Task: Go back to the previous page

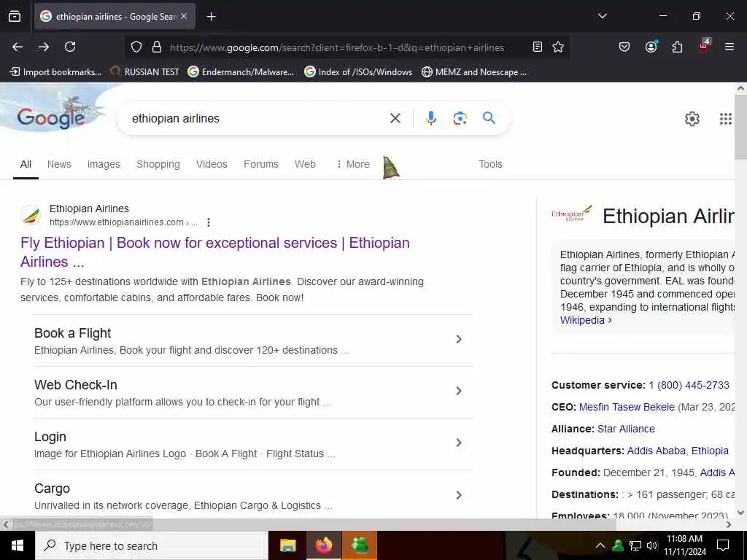Action: click(18, 47)
